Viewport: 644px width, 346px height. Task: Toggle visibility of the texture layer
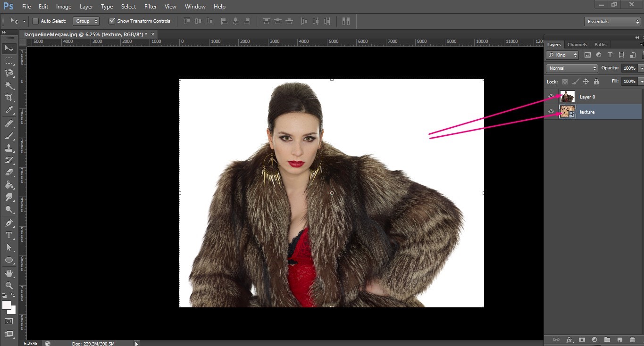[551, 112]
